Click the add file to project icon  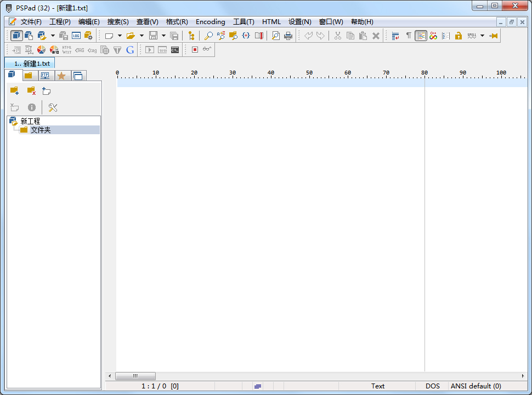[47, 91]
